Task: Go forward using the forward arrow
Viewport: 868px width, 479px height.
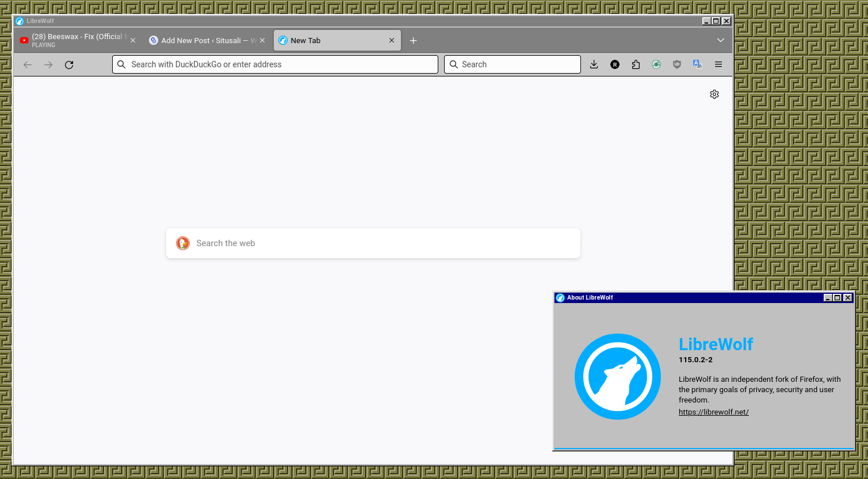Action: tap(48, 65)
